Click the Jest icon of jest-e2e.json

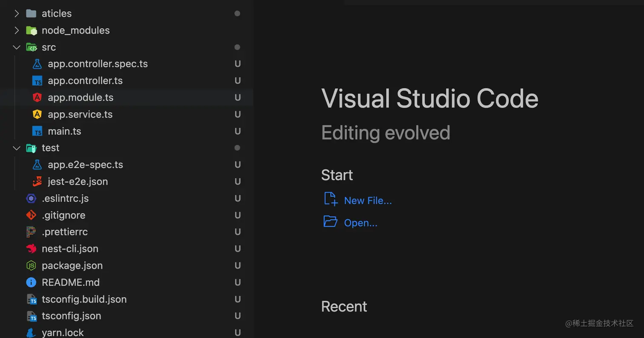tap(37, 182)
